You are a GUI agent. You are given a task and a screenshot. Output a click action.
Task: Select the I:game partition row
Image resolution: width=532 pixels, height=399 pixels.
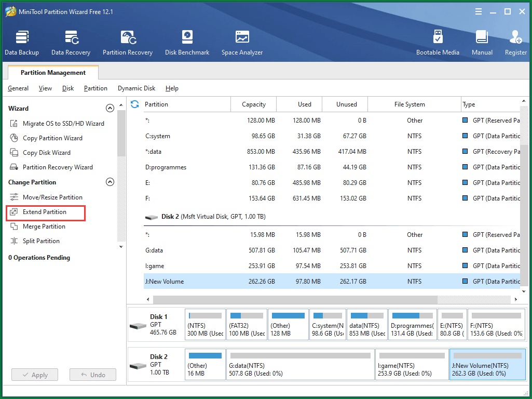pos(332,266)
